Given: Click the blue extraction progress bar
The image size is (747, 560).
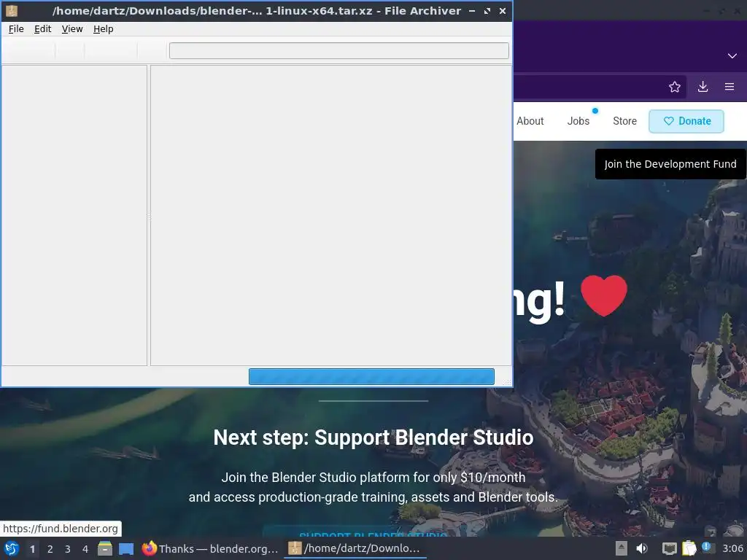Looking at the screenshot, I should tap(371, 377).
